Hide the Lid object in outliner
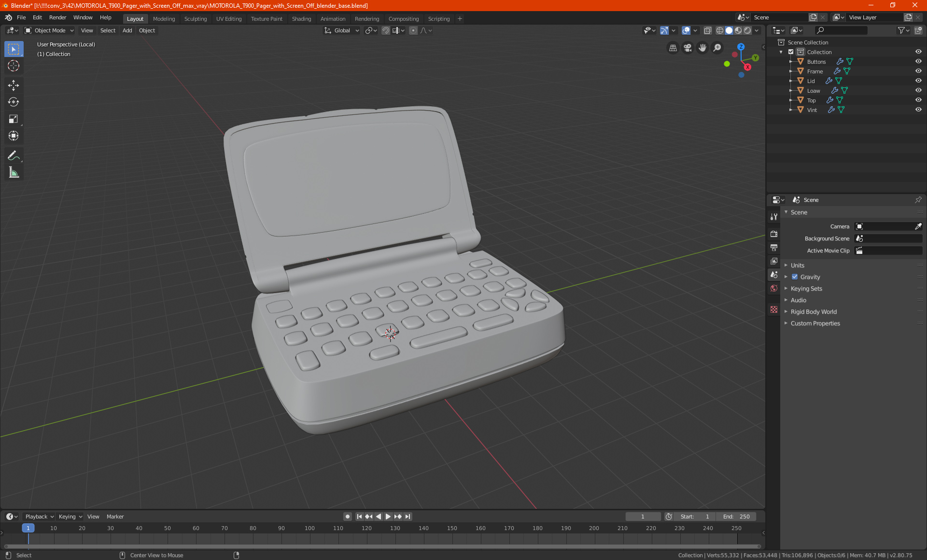The width and height of the screenshot is (927, 560). (918, 81)
